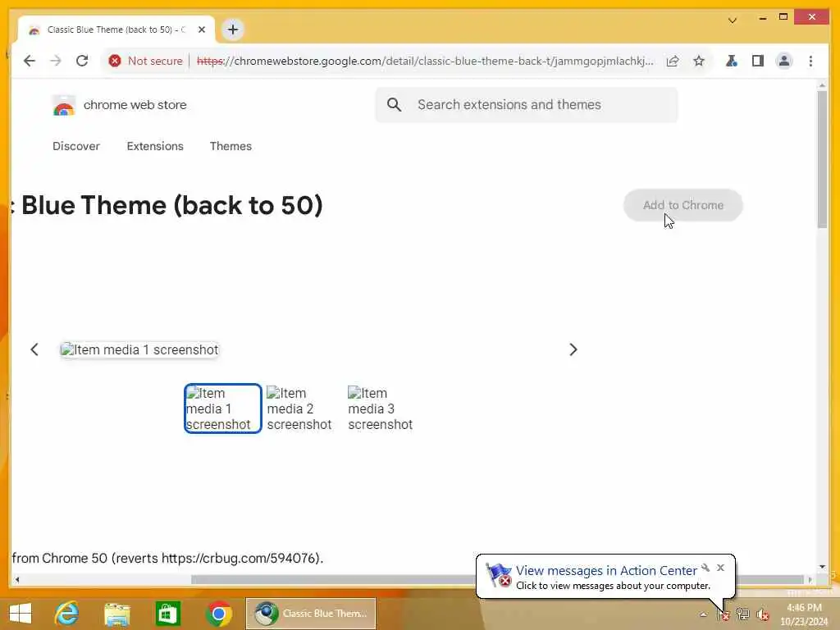This screenshot has height=630, width=840.
Task: Show hidden tray icons arrow
Action: pyautogui.click(x=703, y=614)
